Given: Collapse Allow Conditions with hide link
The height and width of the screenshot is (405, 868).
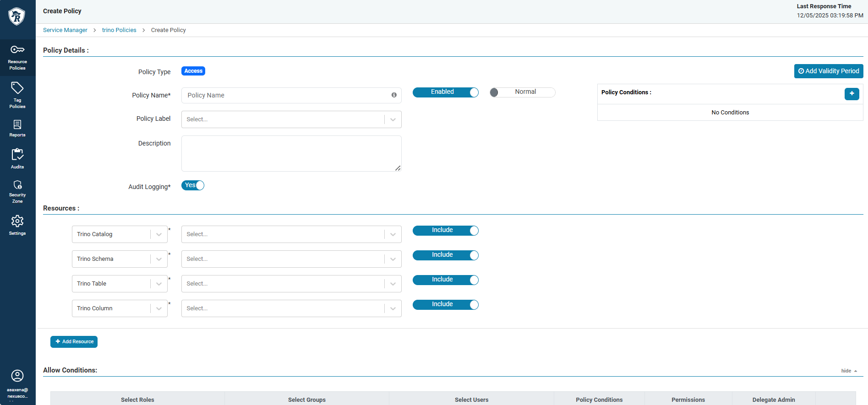Looking at the screenshot, I should (x=849, y=371).
